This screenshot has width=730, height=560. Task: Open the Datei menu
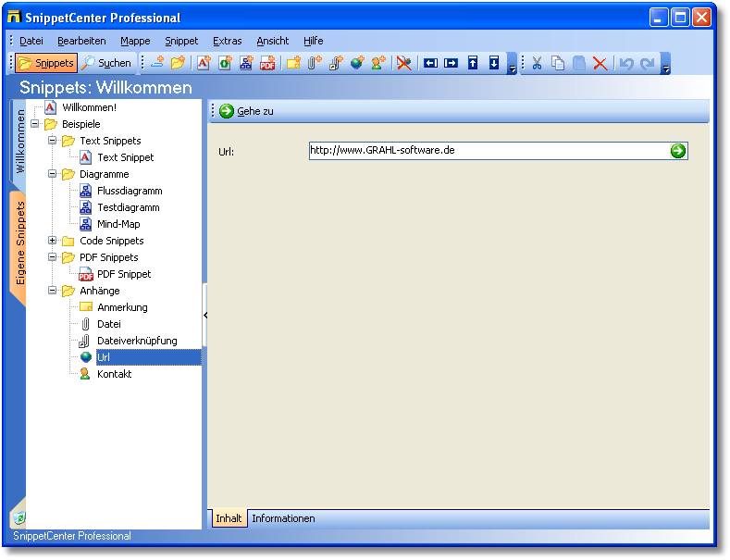point(31,41)
